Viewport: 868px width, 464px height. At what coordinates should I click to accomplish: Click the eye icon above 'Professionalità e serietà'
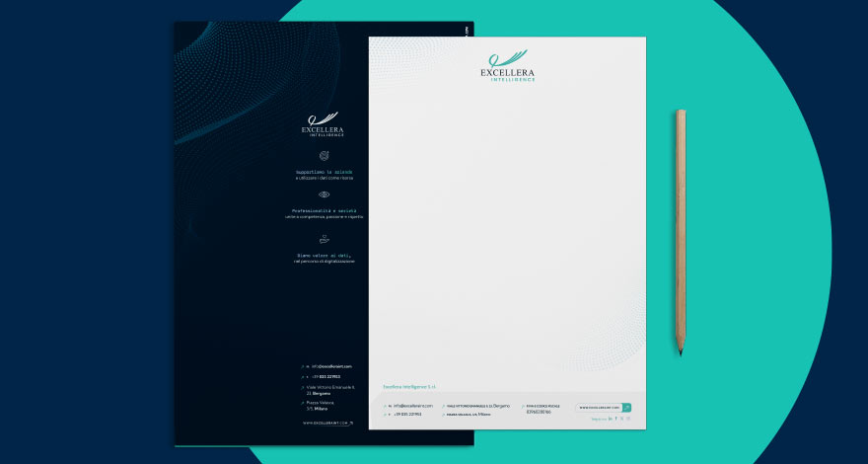pos(324,194)
